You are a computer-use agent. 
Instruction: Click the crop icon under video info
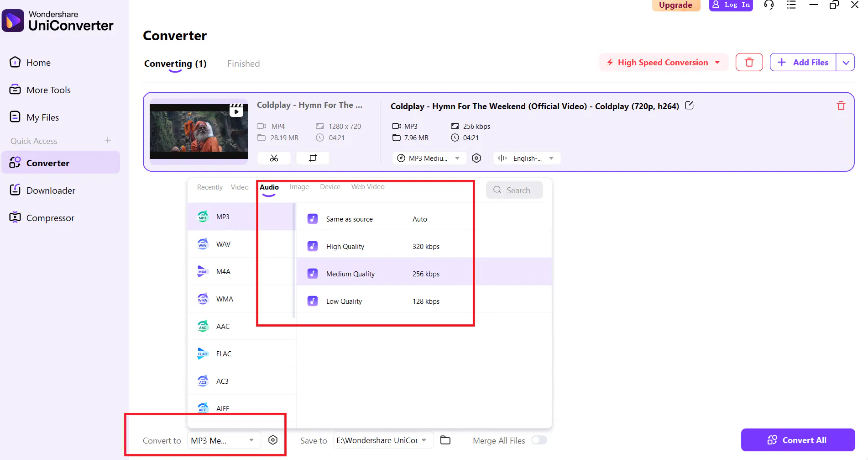(x=313, y=158)
